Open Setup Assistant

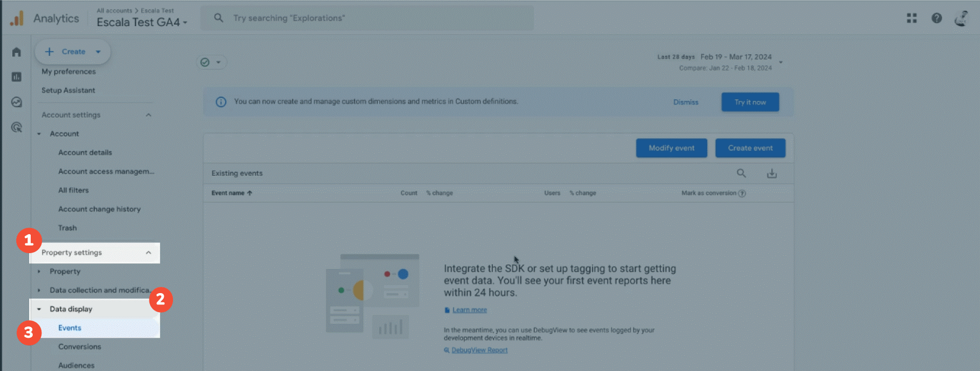pos(68,91)
